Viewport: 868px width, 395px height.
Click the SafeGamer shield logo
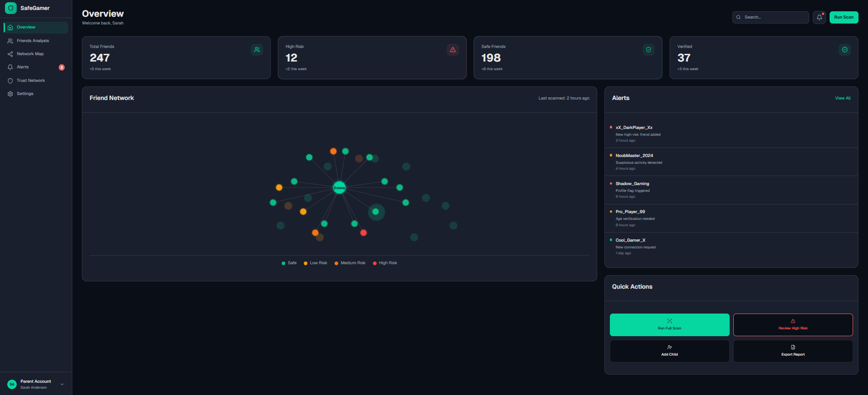[11, 8]
